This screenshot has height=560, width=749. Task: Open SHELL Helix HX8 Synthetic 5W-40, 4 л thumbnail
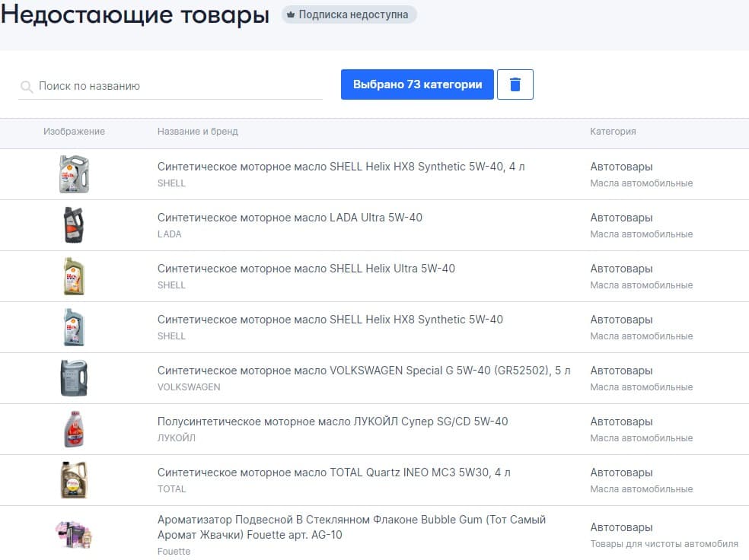[74, 174]
